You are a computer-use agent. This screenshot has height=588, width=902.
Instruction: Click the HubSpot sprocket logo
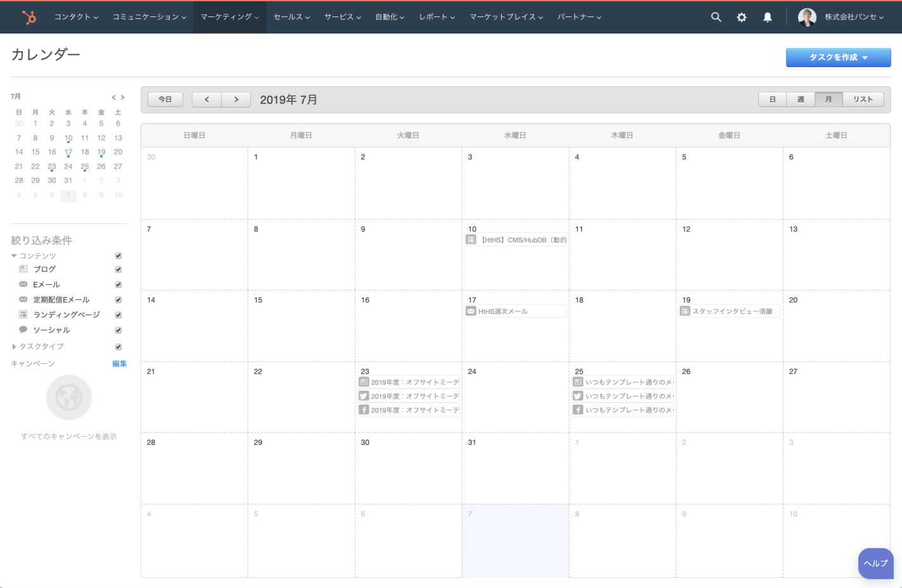(x=29, y=17)
